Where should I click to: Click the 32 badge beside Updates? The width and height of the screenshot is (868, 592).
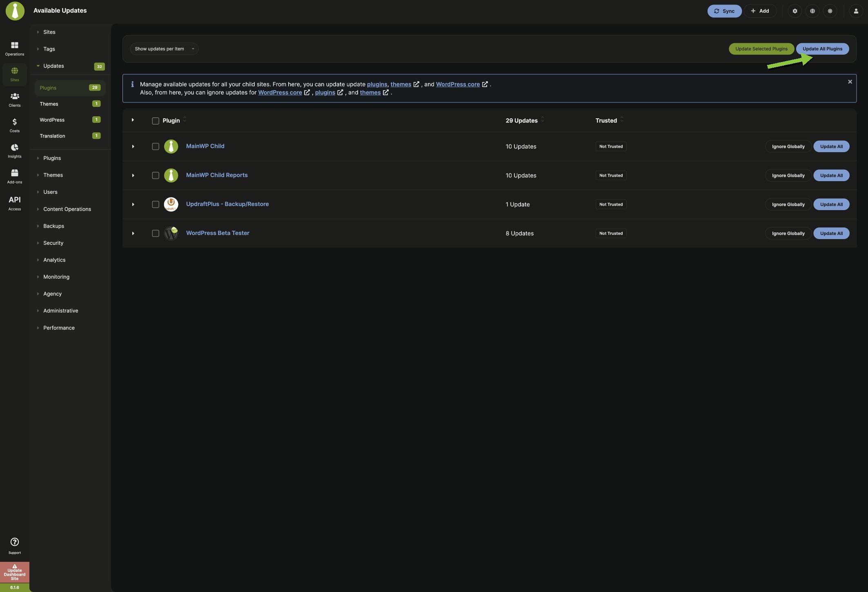pos(99,67)
